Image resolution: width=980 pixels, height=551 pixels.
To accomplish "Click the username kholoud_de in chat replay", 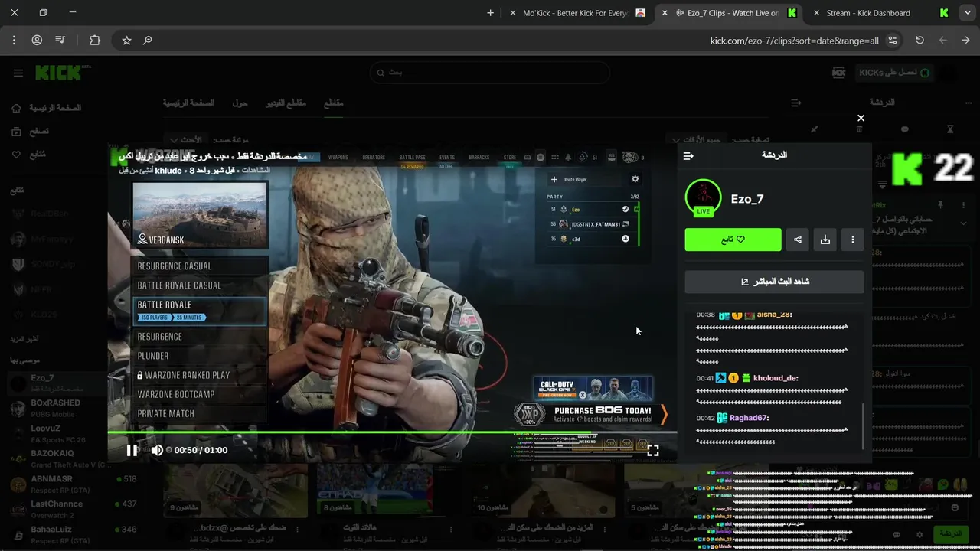I will [776, 378].
